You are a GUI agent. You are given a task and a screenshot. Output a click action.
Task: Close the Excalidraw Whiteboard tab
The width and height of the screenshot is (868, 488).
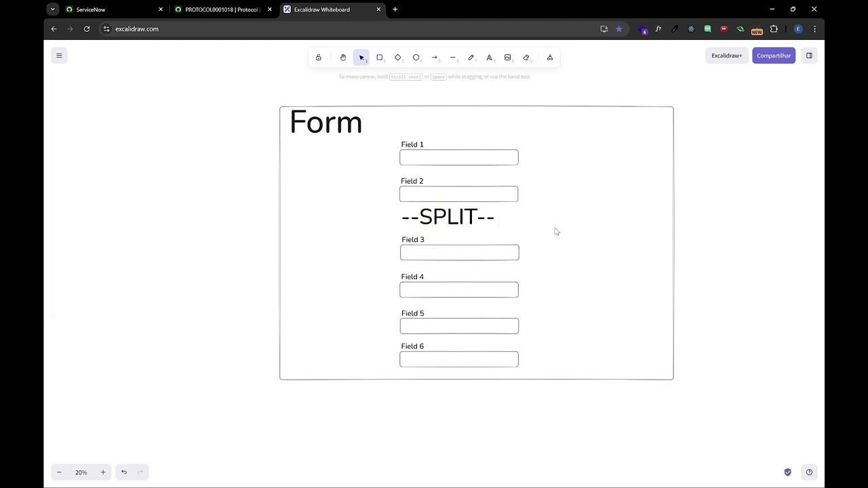378,9
